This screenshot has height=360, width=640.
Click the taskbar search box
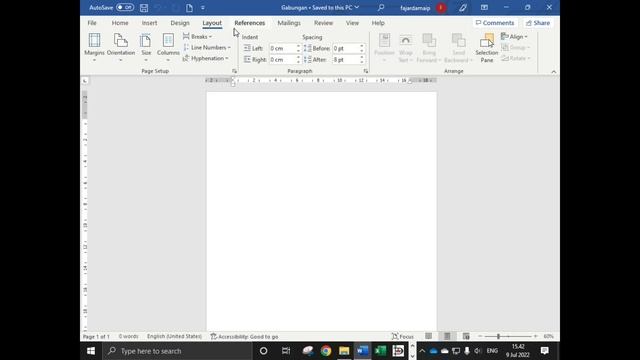[177, 351]
